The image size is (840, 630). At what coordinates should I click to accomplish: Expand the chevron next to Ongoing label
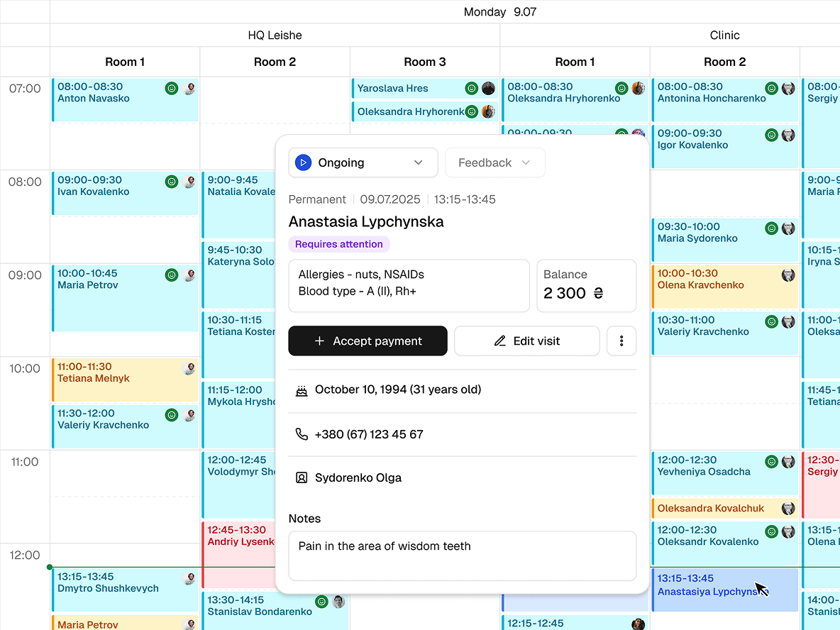[418, 162]
